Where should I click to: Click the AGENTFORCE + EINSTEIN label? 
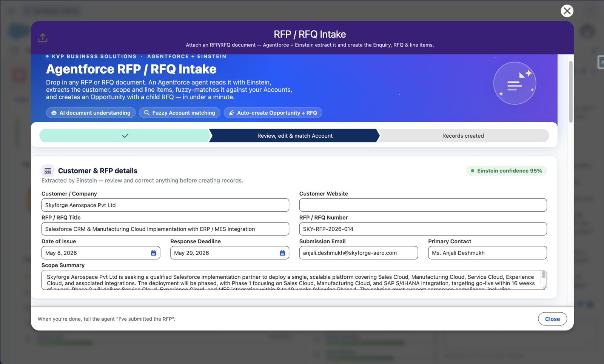[187, 57]
